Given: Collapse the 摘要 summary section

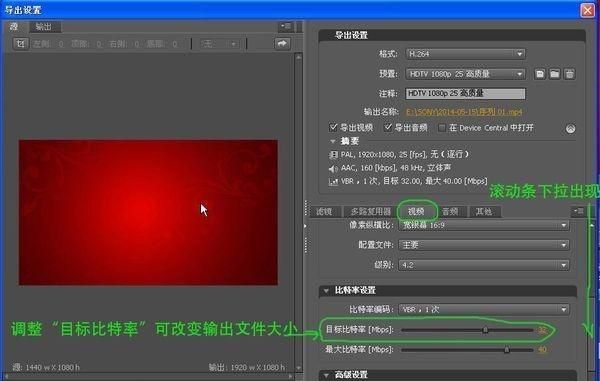Looking at the screenshot, I should pyautogui.click(x=333, y=141).
